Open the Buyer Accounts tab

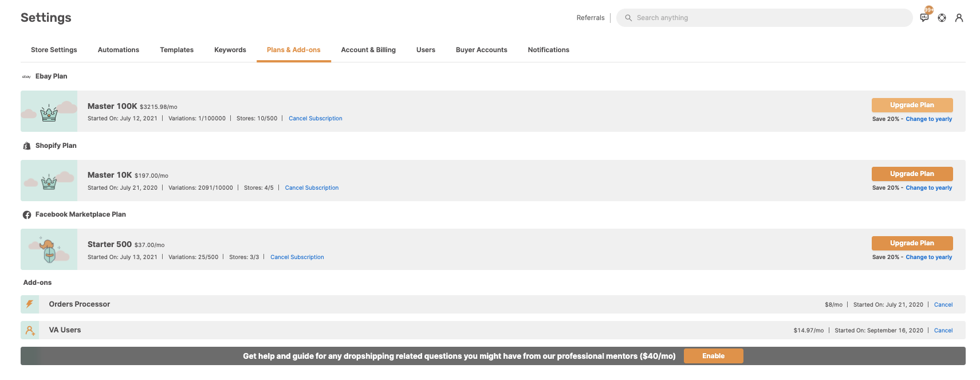point(482,50)
